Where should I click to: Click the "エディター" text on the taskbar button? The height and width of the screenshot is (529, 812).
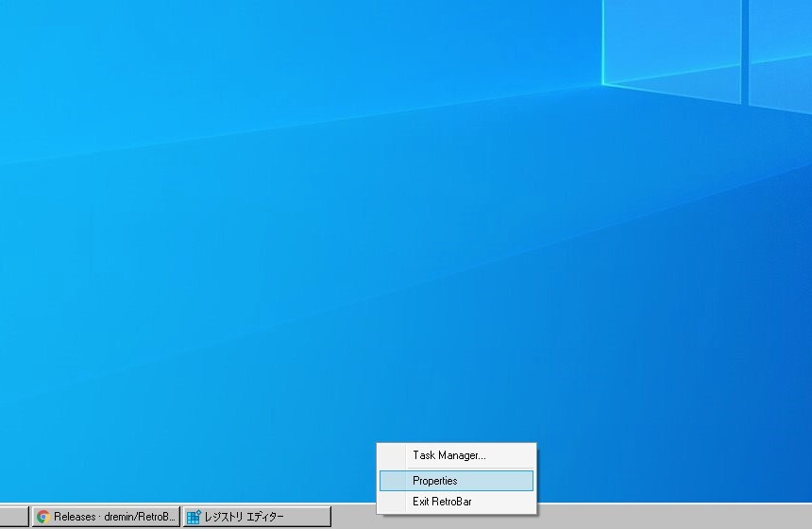[x=265, y=517]
